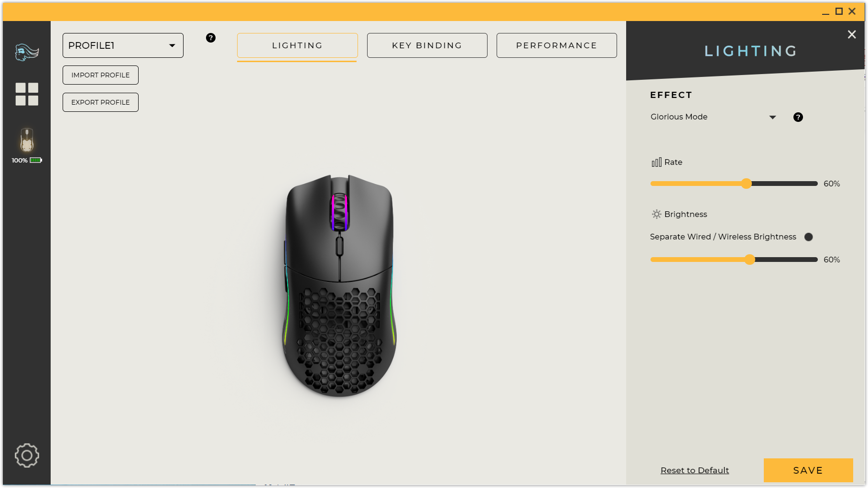The height and width of the screenshot is (488, 868).
Task: Click the Export Profile button
Action: [x=100, y=102]
